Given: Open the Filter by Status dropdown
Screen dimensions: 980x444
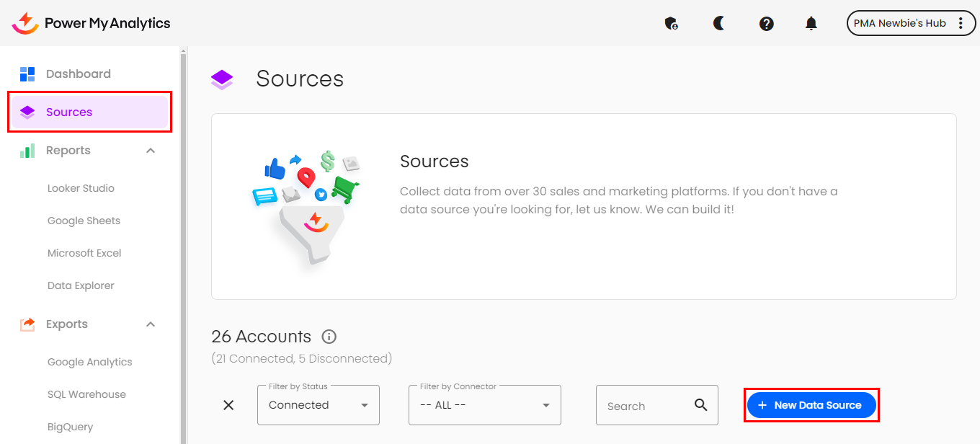Looking at the screenshot, I should 318,405.
